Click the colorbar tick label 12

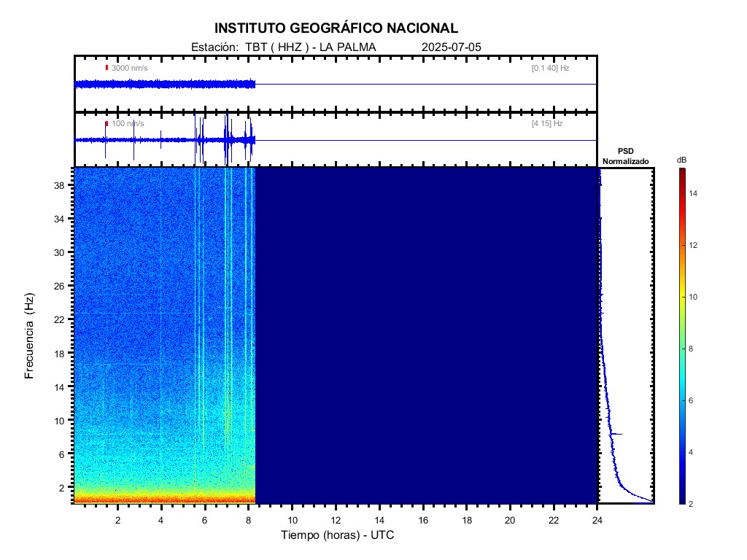(x=693, y=245)
